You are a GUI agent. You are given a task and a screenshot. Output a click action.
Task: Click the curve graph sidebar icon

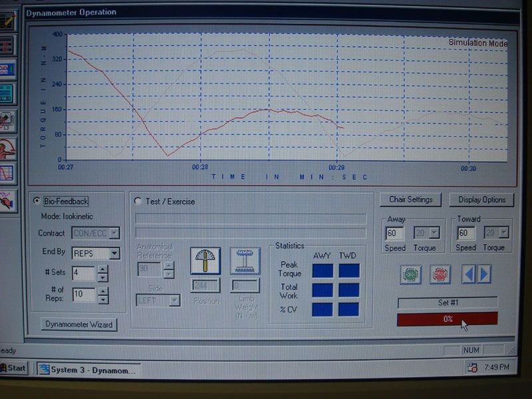click(7, 174)
